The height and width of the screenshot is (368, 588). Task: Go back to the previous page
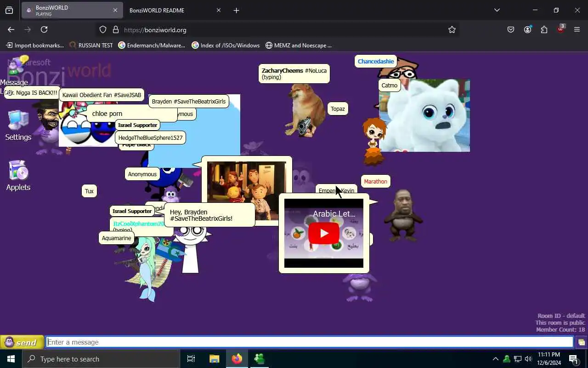pyautogui.click(x=11, y=29)
